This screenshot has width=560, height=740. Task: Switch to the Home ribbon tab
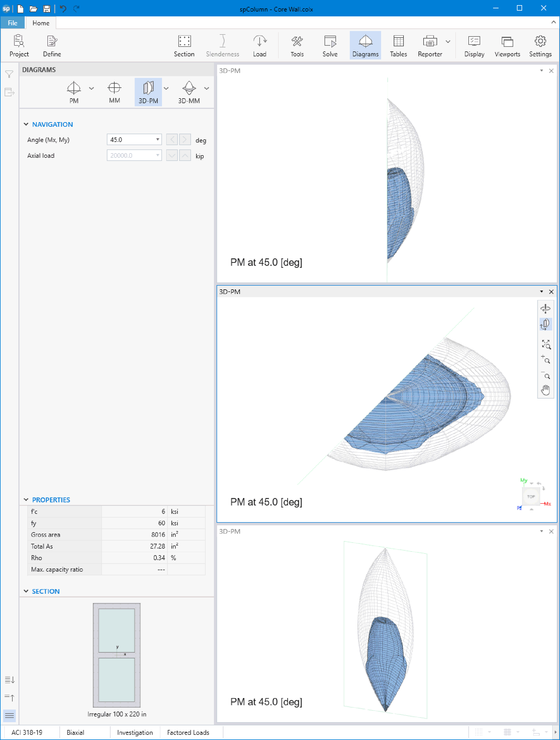point(41,23)
